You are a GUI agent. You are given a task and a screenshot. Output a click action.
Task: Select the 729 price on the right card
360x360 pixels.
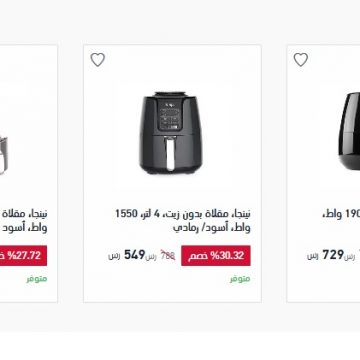[333, 255]
